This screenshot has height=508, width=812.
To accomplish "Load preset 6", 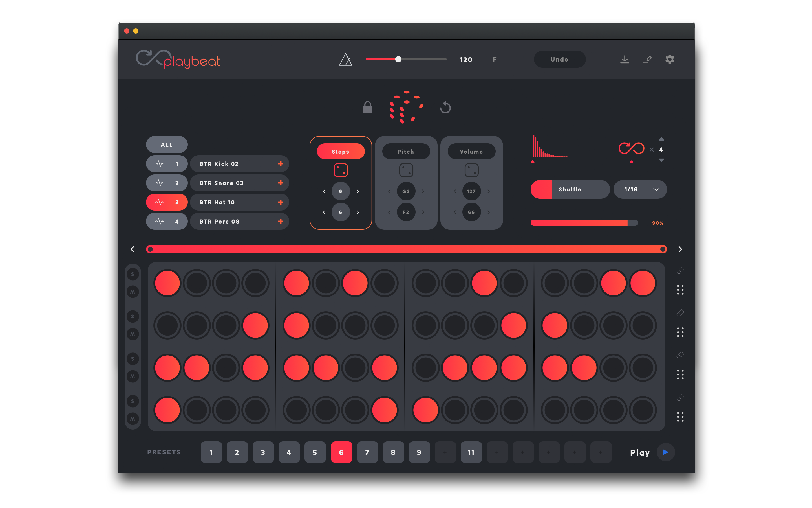I will click(x=341, y=452).
